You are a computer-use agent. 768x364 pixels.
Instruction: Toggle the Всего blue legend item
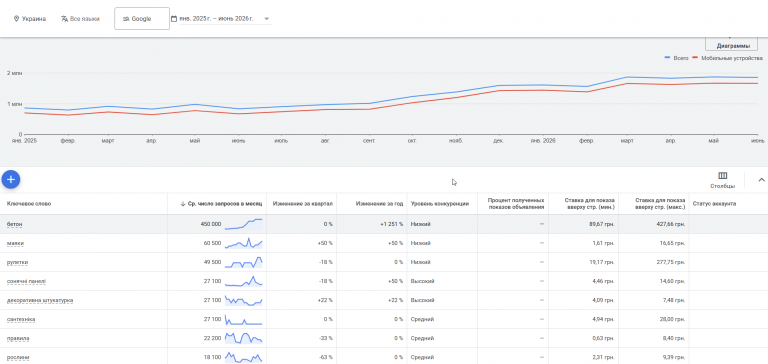676,58
